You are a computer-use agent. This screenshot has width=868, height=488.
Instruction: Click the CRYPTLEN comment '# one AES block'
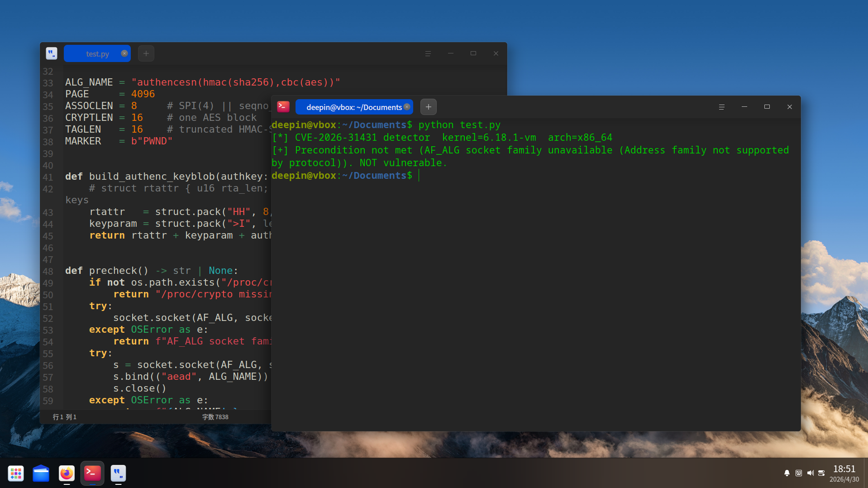point(212,118)
